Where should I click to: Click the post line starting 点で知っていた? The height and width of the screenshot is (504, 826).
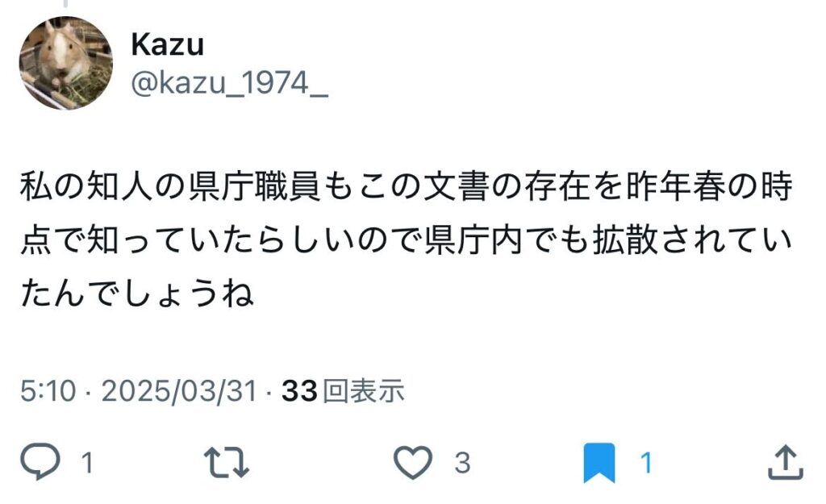click(x=407, y=240)
